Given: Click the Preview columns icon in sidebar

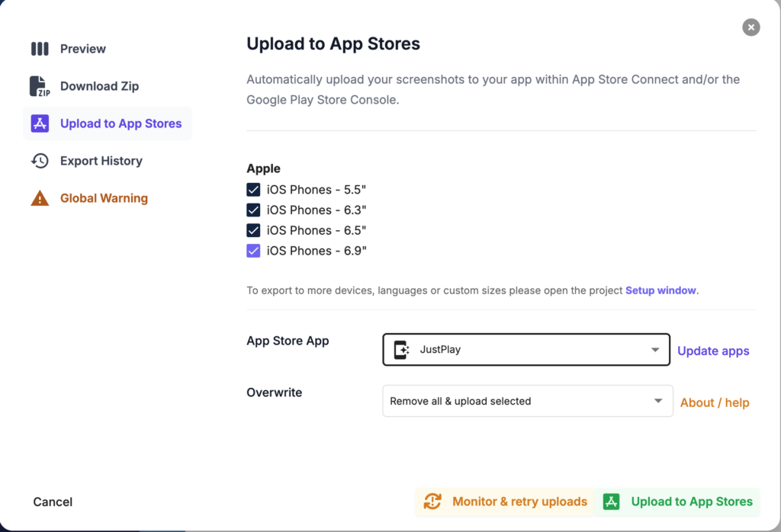Looking at the screenshot, I should coord(40,49).
